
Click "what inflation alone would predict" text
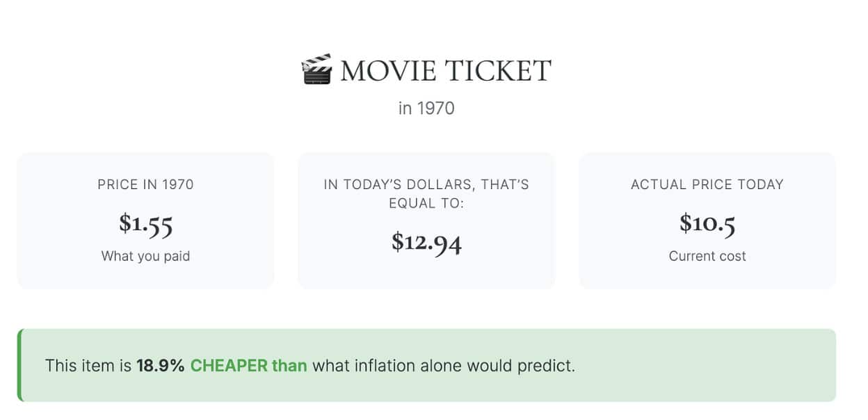443,365
